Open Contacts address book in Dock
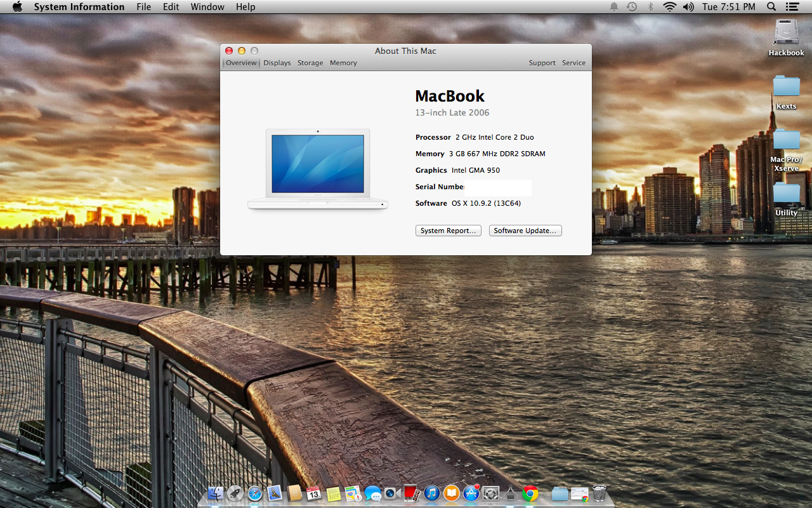 [x=294, y=493]
